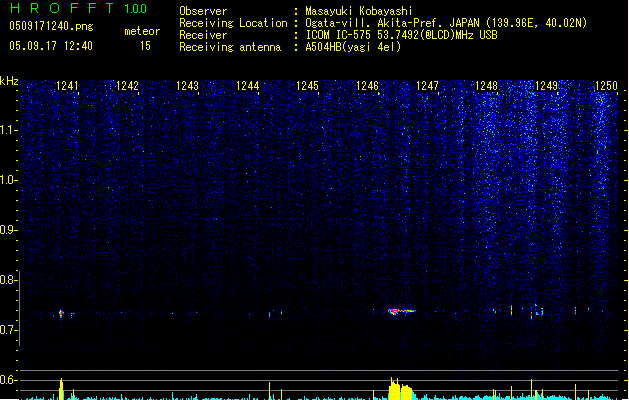Click the 1244 time marker
The image size is (629, 400).
[248, 86]
